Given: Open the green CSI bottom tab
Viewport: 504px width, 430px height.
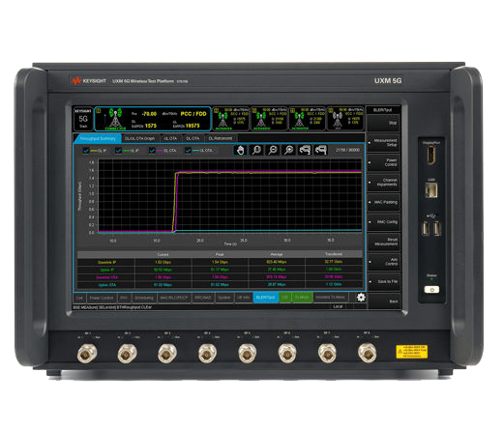Looking at the screenshot, I should click(284, 298).
